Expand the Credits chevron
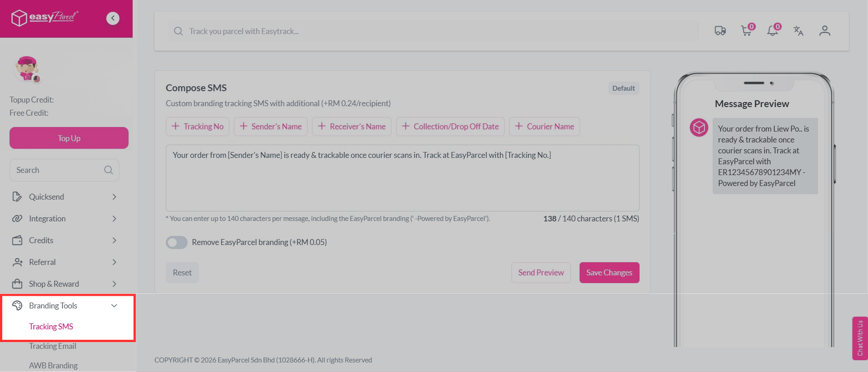This screenshot has width=868, height=372. point(114,240)
